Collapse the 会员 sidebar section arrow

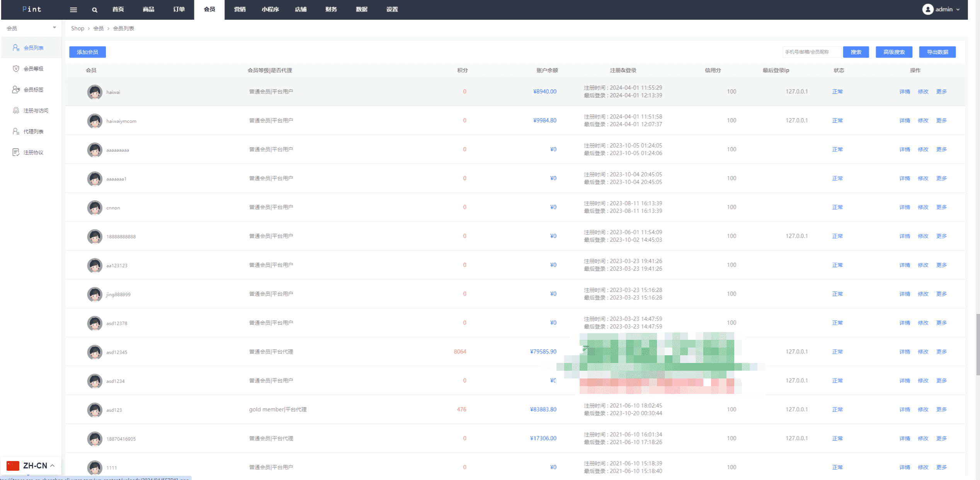(54, 28)
